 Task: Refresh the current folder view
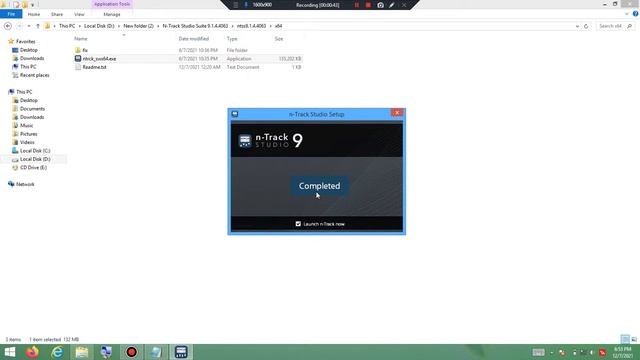[586, 26]
